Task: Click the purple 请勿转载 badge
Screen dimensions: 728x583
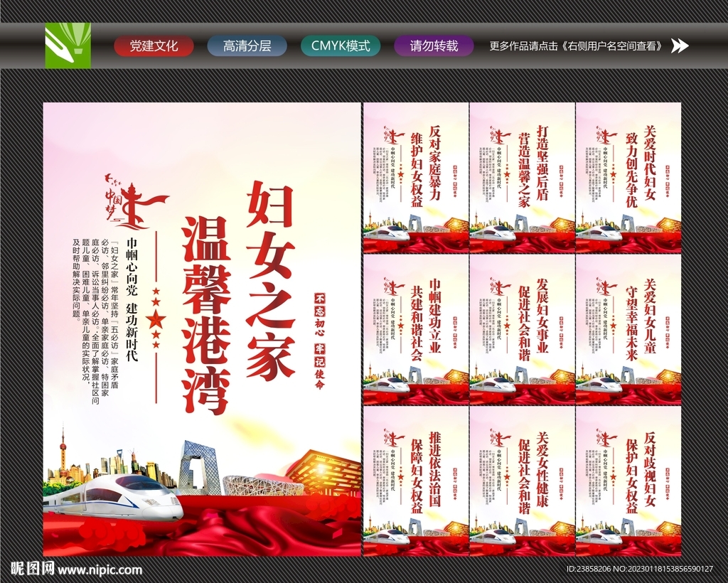Action: (434, 45)
